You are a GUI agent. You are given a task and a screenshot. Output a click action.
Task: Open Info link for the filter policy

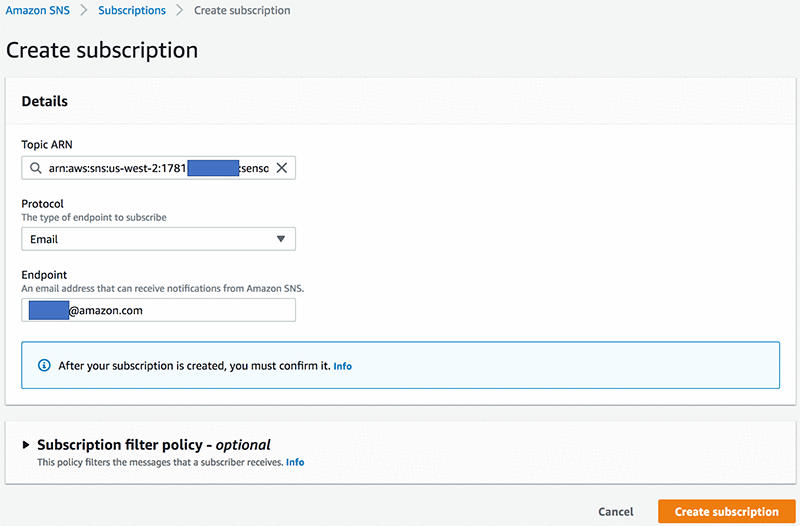[295, 463]
